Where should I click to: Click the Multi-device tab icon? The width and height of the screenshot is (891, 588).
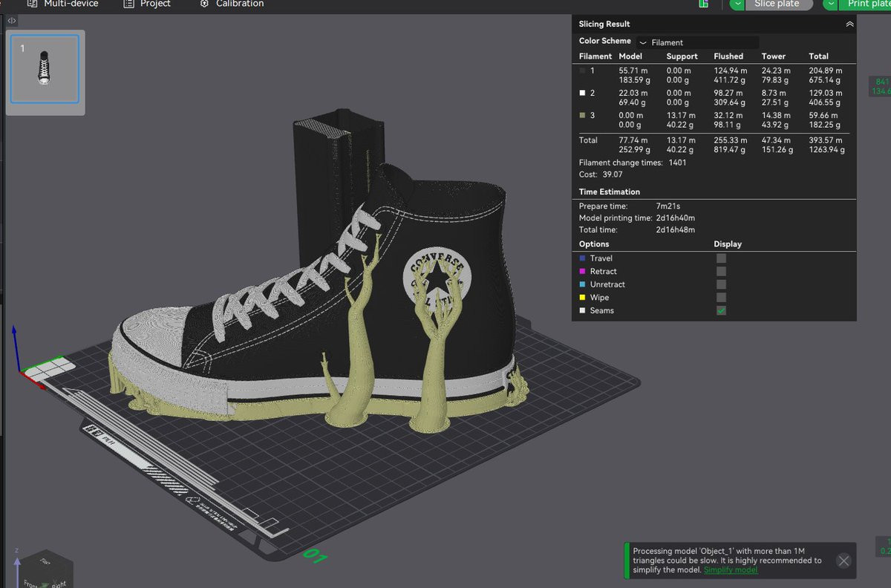pyautogui.click(x=32, y=4)
